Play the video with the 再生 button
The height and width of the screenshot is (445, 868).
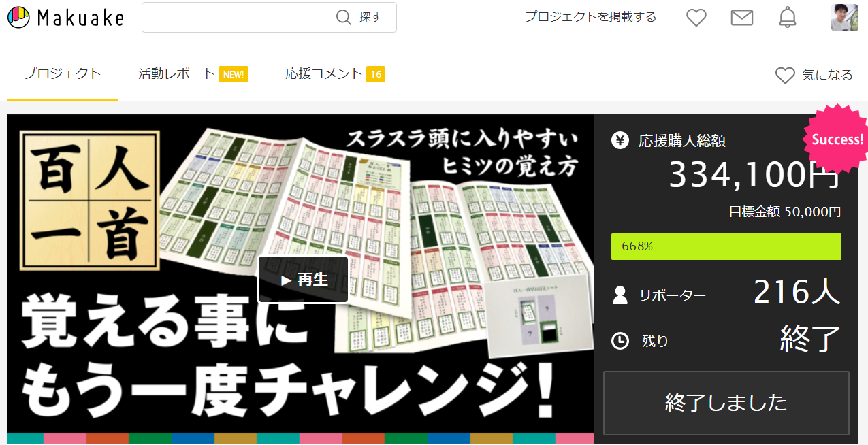pyautogui.click(x=302, y=279)
